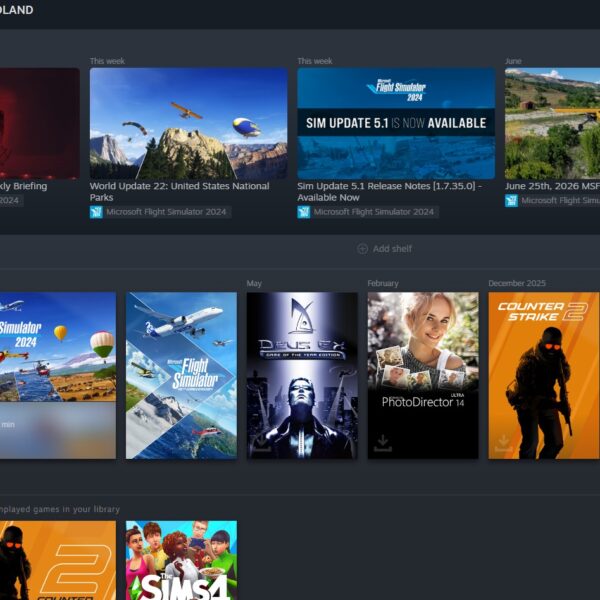Click Microsoft Flight Simulator 2024 tag under Sim Update
Screen dimensions: 600x600
[x=373, y=212]
